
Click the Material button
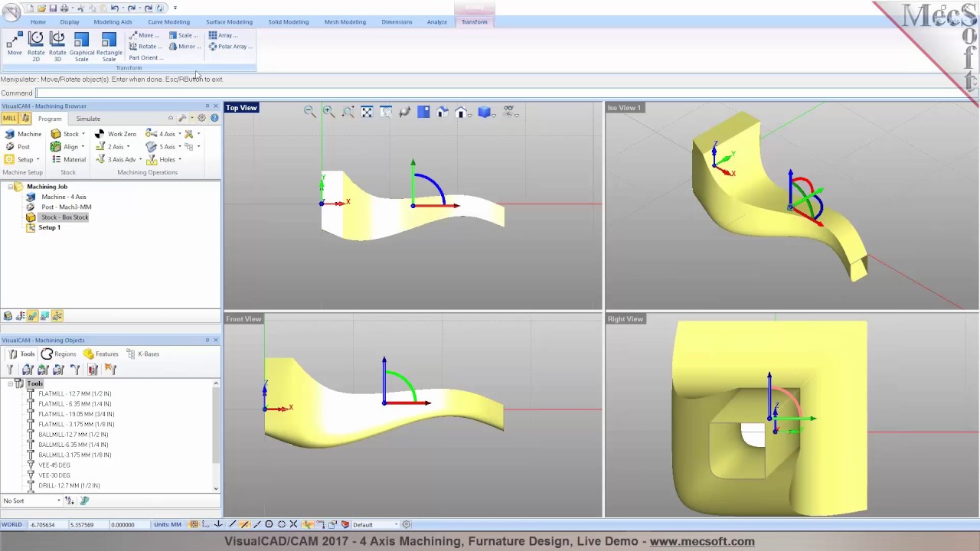(x=68, y=160)
